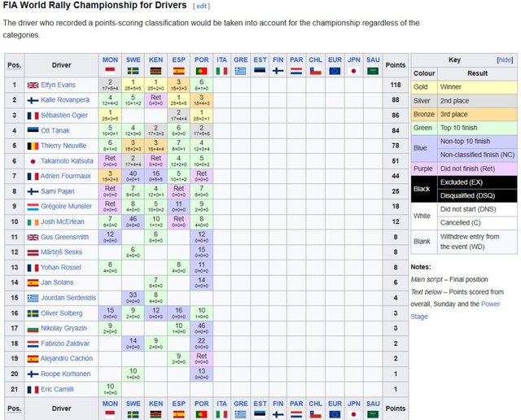The width and height of the screenshot is (521, 420).
Task: Click the Portugal flag icon in header
Action: point(201,71)
